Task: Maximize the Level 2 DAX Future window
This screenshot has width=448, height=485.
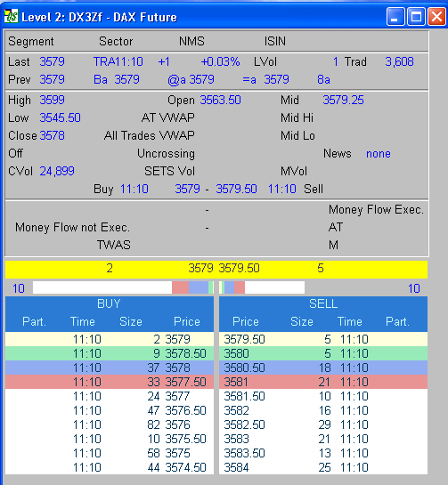Action: click(416, 16)
